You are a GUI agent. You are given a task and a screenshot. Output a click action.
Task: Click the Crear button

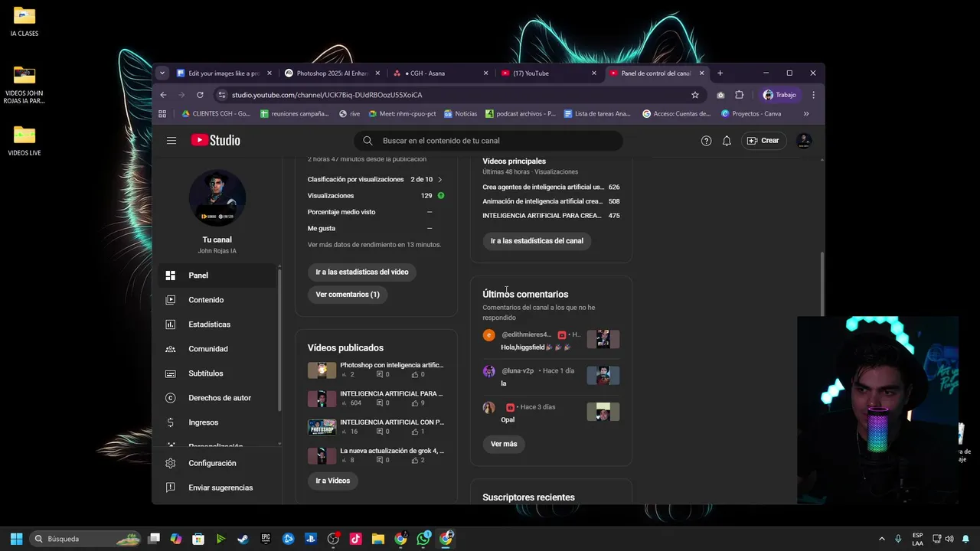(763, 141)
